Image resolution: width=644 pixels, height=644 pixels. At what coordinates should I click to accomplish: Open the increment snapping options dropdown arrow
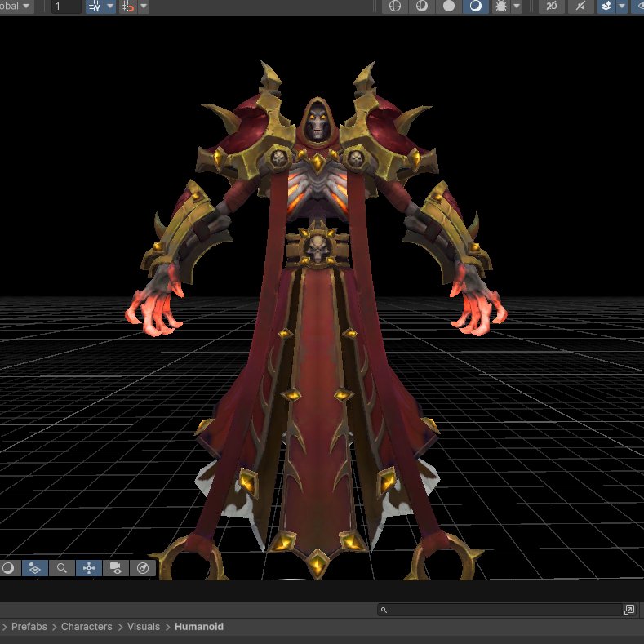pos(144,7)
